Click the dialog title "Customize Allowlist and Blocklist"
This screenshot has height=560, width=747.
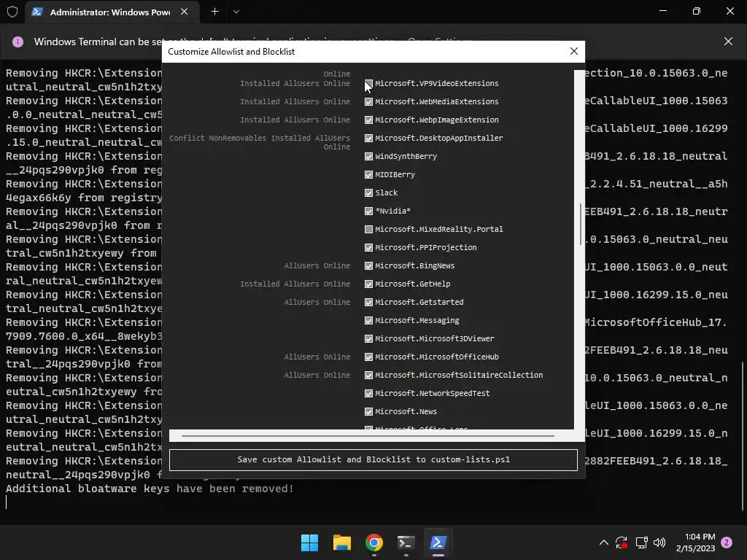[231, 52]
